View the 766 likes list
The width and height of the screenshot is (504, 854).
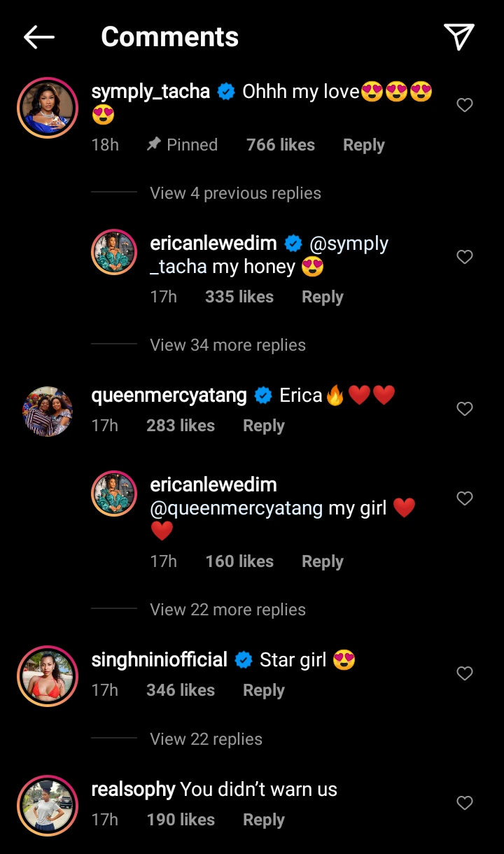[280, 145]
